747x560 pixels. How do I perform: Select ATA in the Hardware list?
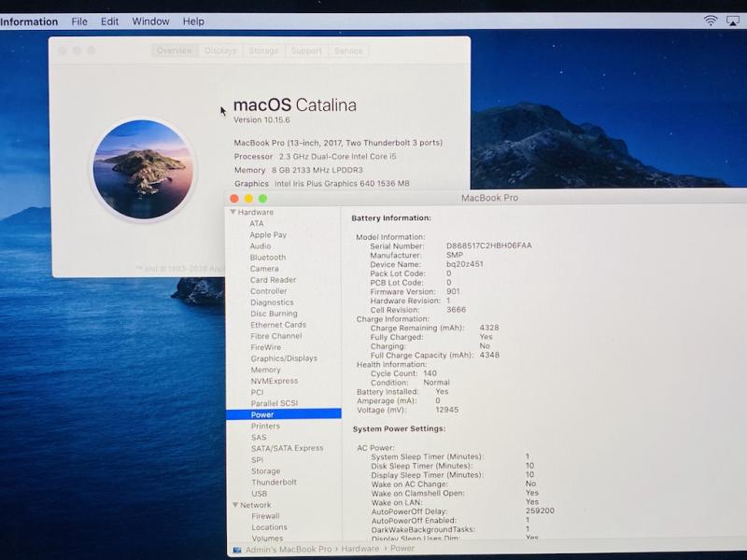[x=256, y=223]
